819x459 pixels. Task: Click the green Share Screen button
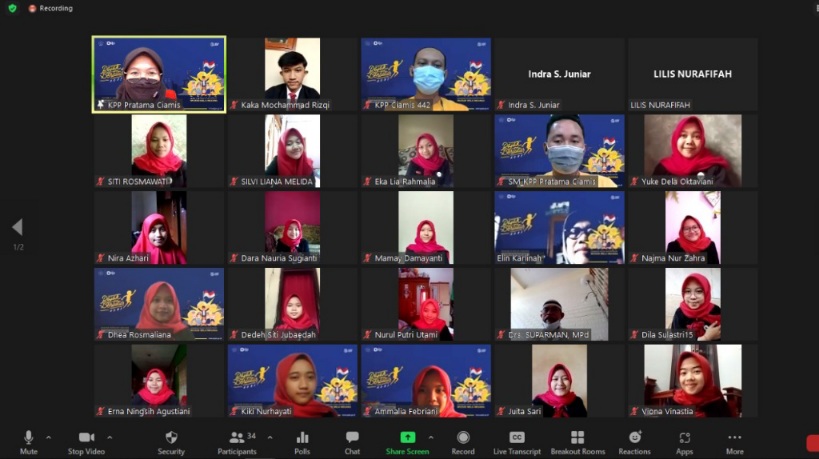pos(407,441)
